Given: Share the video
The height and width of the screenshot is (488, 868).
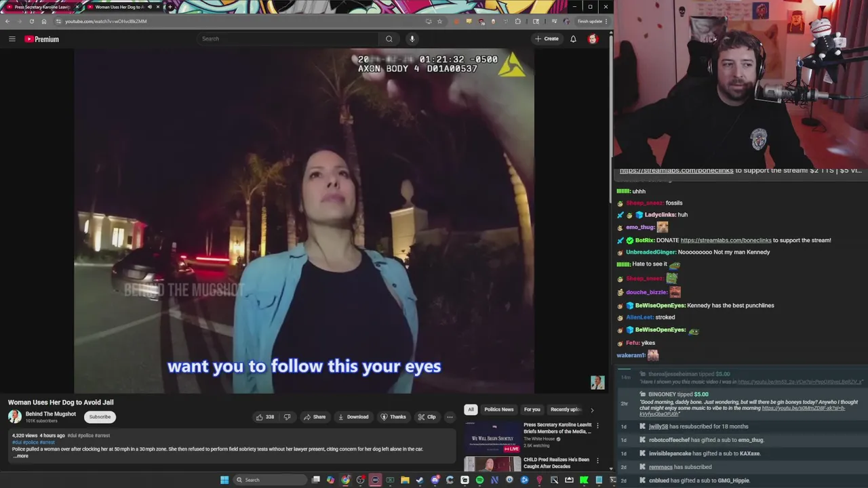Looking at the screenshot, I should (315, 417).
